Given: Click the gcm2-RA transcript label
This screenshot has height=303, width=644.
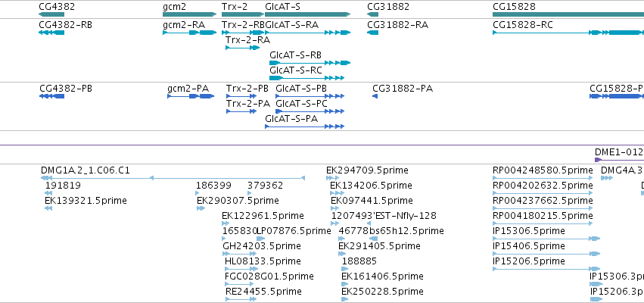Looking at the screenshot, I should (x=184, y=25).
